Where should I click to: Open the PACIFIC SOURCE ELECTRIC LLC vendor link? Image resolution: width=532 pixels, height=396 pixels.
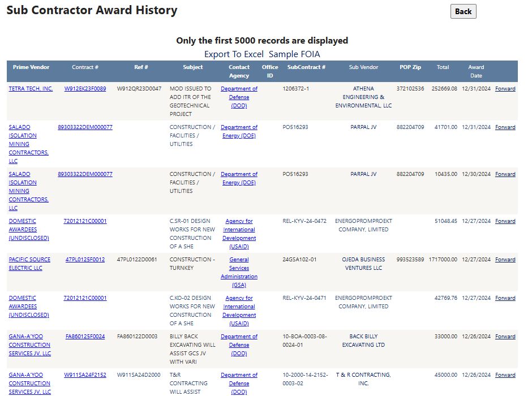coord(29,264)
